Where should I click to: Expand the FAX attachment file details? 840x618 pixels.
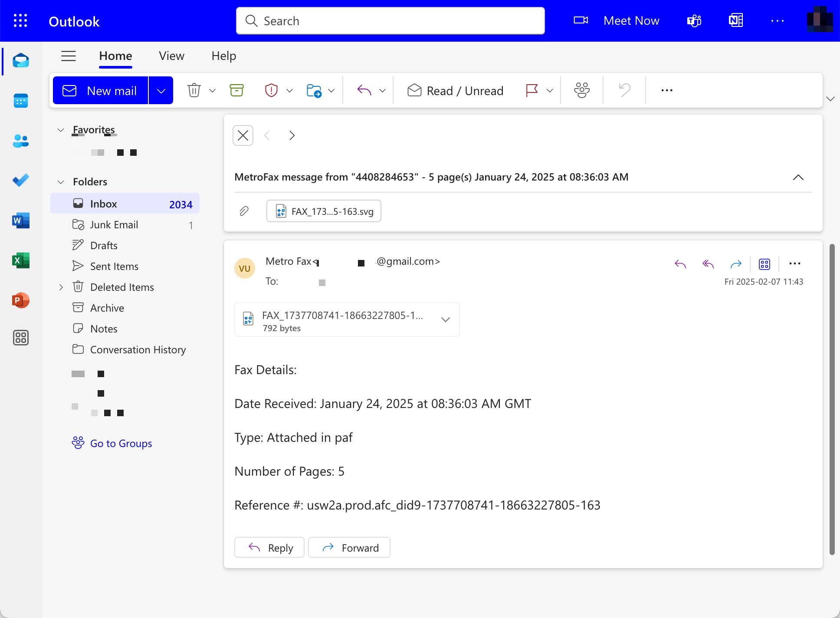(446, 319)
